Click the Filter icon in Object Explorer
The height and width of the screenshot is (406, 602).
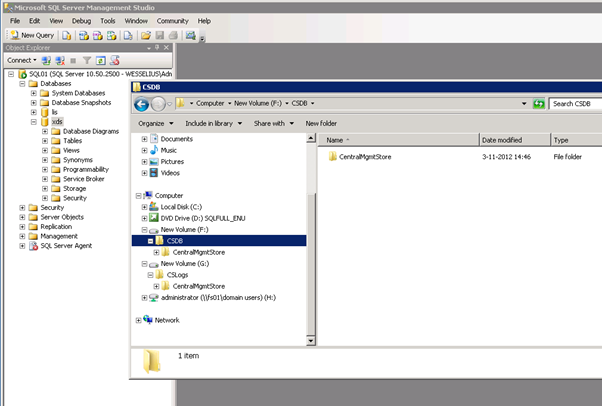85,60
